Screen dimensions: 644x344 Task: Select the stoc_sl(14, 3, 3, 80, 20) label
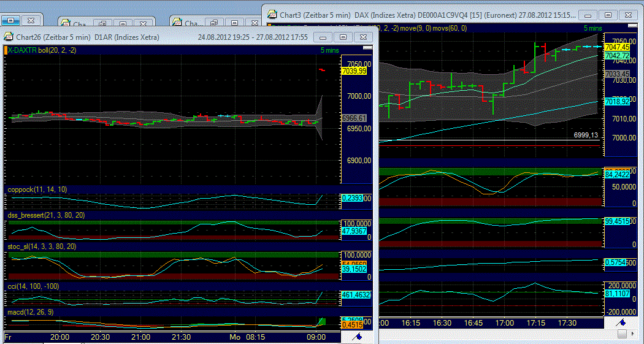tap(42, 246)
